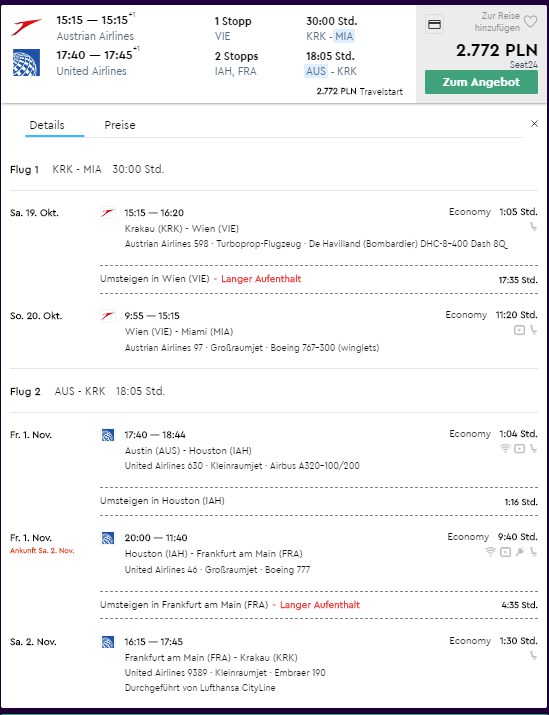Click the entertainment icon for the Wien - Miami flight
Viewport: 549px width, 715px height.
pos(519,330)
